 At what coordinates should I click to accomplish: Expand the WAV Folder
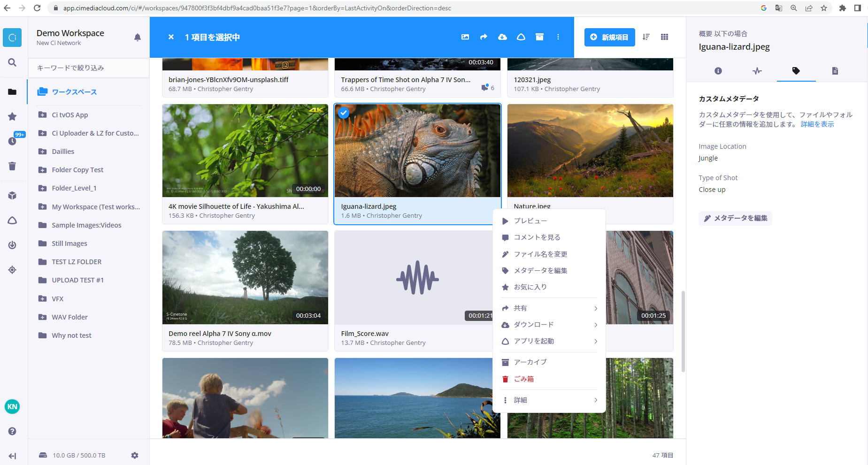click(42, 317)
